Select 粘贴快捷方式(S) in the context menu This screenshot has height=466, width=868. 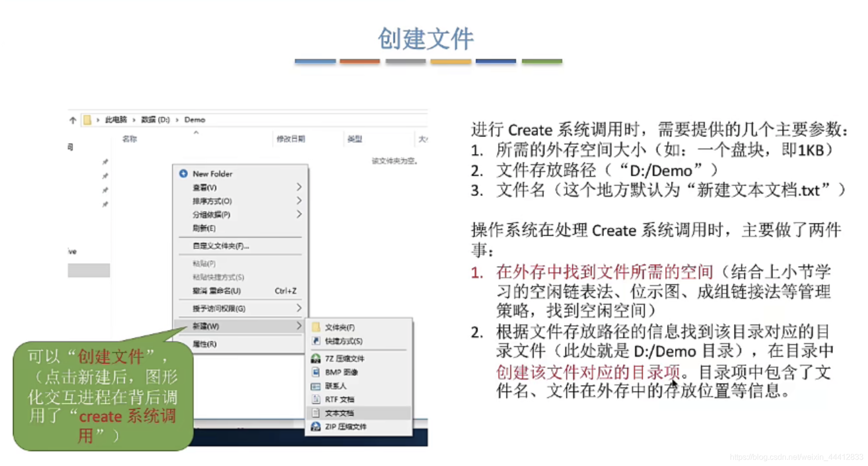[x=240, y=277]
